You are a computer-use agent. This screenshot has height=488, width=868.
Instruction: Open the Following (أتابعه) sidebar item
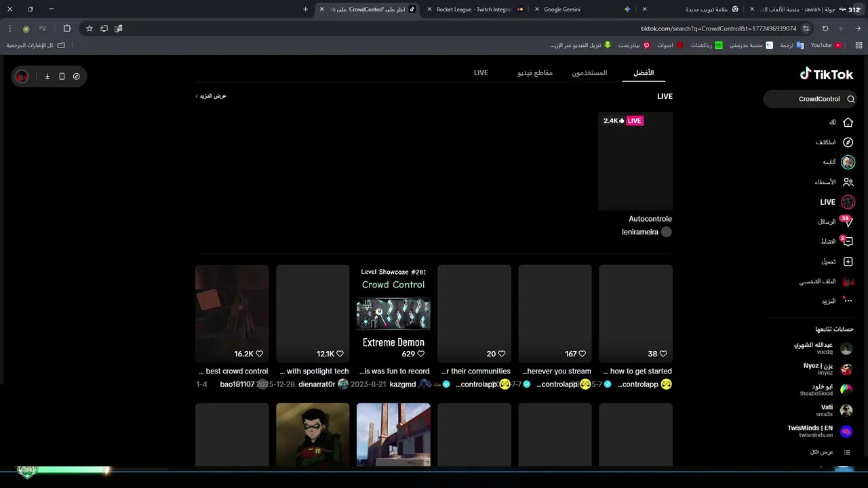[x=838, y=162]
